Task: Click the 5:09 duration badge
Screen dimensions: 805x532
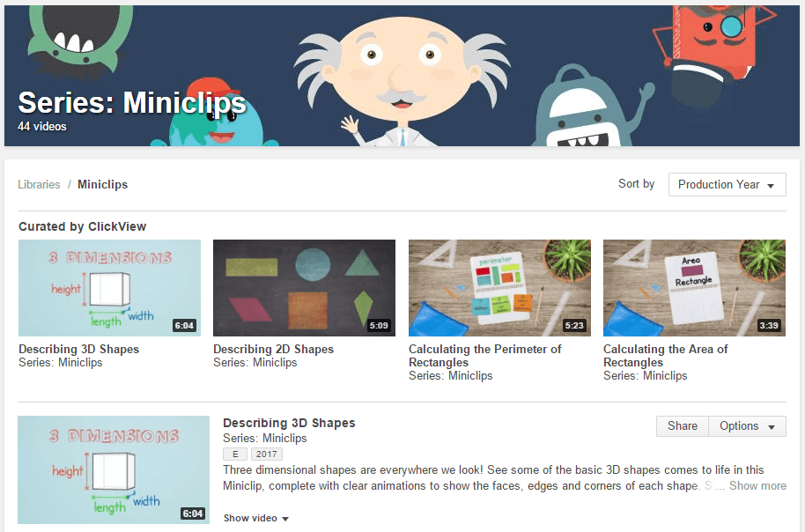Action: click(x=380, y=325)
